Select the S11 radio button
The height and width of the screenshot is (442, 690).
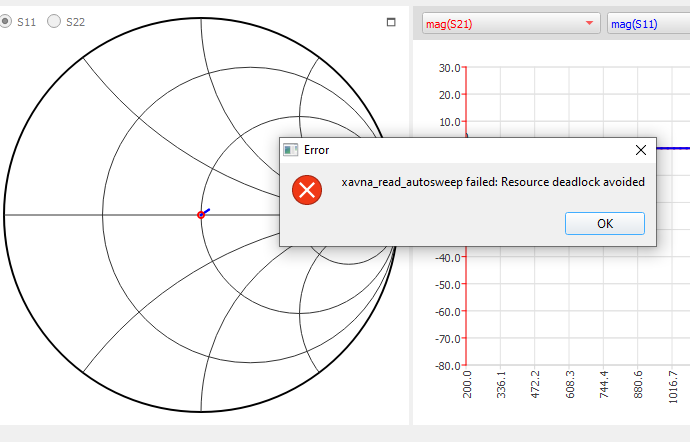[x=7, y=22]
